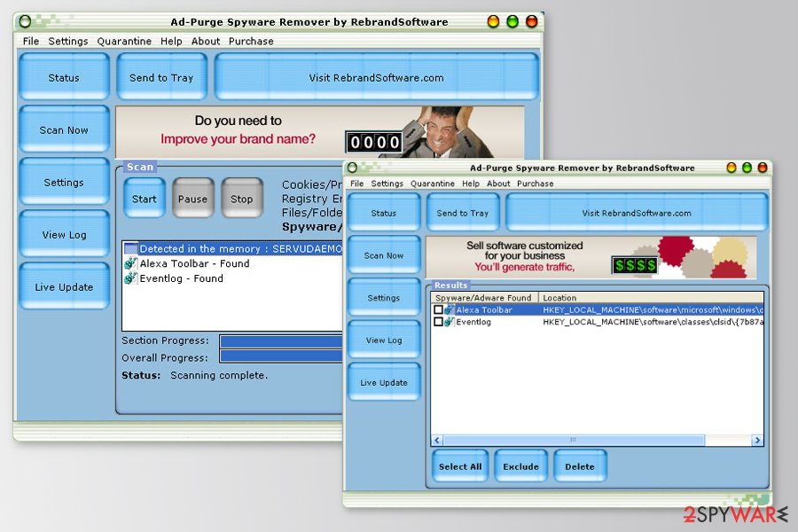Click View Log sidebar button in back window

coord(64,234)
